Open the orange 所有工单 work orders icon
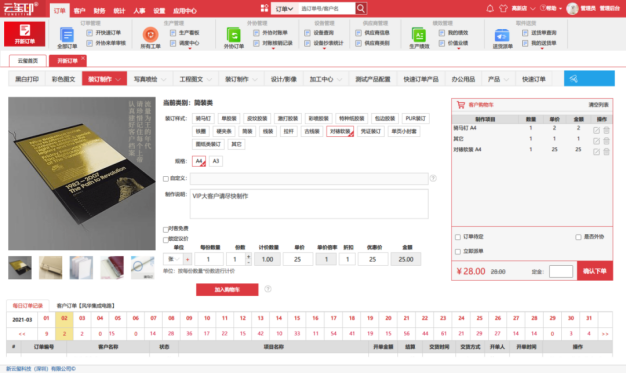The width and height of the screenshot is (626, 374). 151,35
